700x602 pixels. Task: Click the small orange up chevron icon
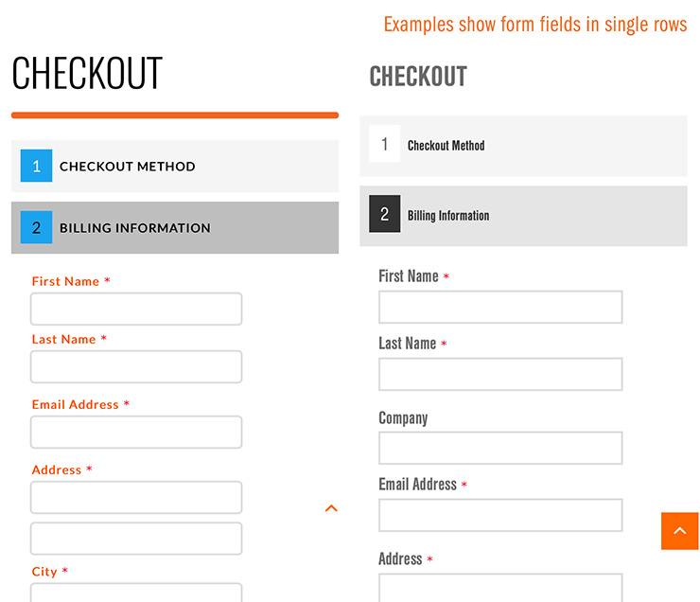click(x=331, y=508)
